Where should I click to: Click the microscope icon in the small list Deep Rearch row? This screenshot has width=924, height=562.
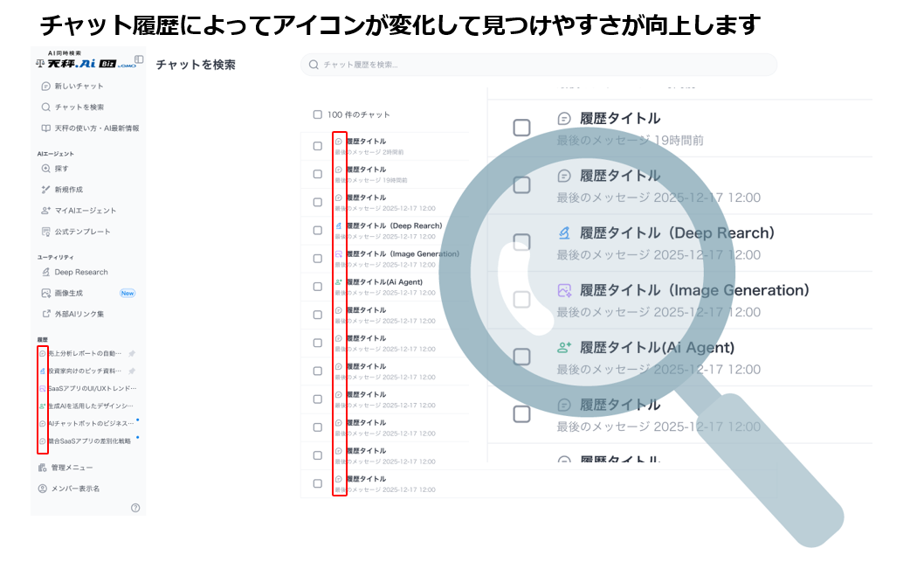339,225
